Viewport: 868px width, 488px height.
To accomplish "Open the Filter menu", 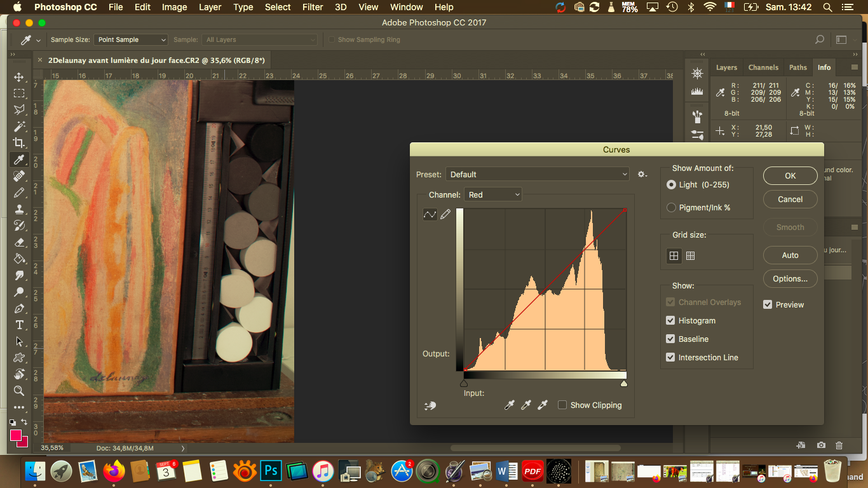I will [313, 7].
